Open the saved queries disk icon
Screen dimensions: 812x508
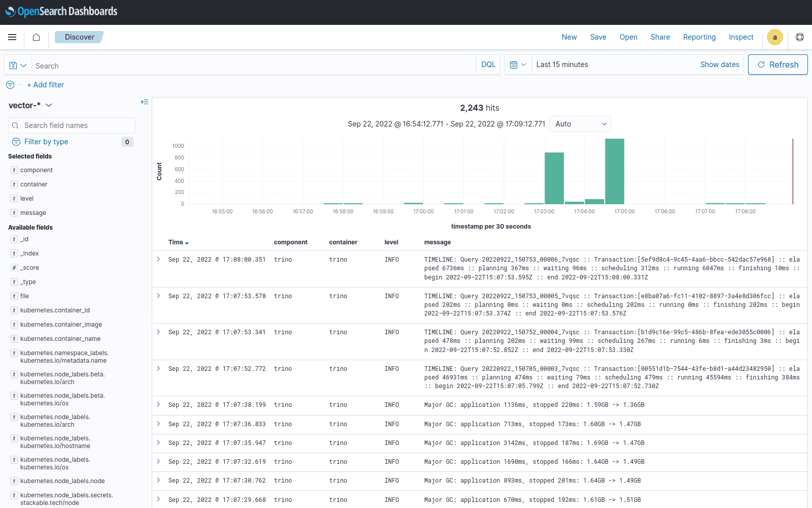18,66
